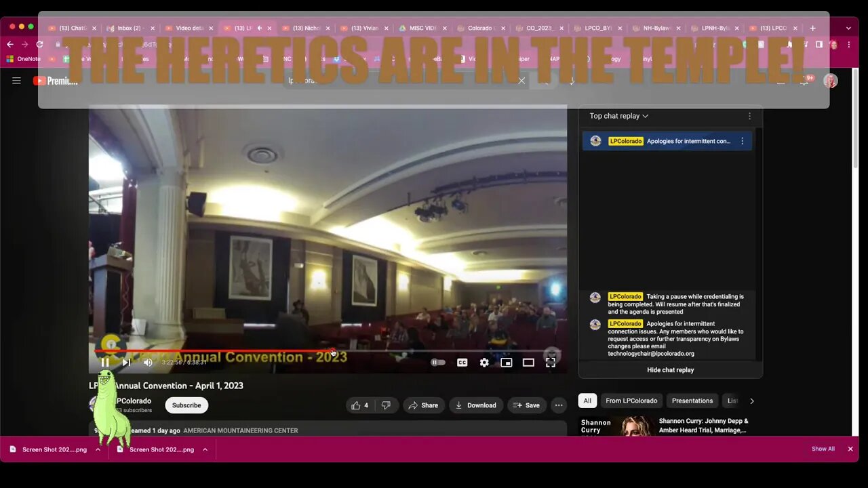Image resolution: width=868 pixels, height=488 pixels.
Task: Select All filter chip
Action: pos(587,401)
